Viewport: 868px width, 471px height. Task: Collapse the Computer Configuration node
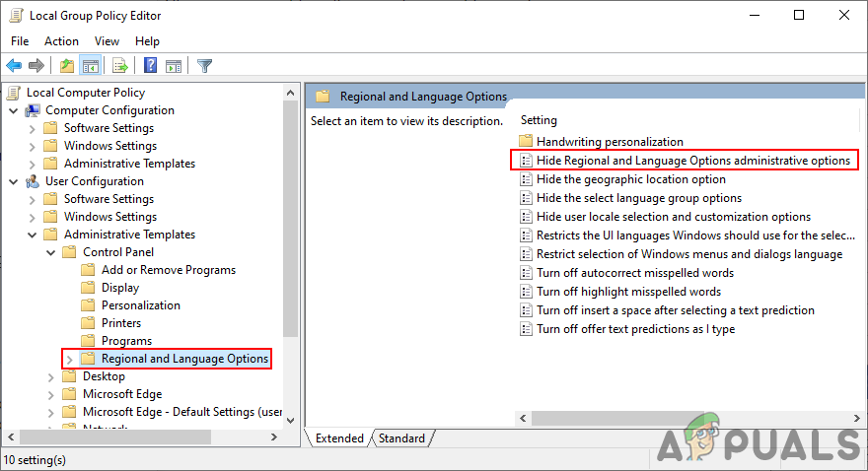coord(14,111)
